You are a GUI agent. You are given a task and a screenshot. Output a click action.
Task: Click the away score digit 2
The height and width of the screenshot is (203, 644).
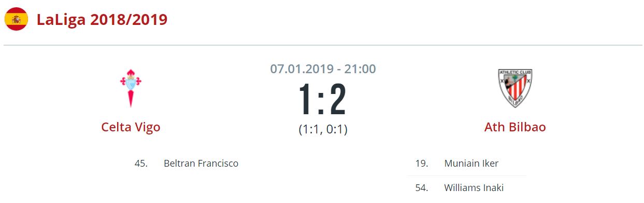point(338,99)
